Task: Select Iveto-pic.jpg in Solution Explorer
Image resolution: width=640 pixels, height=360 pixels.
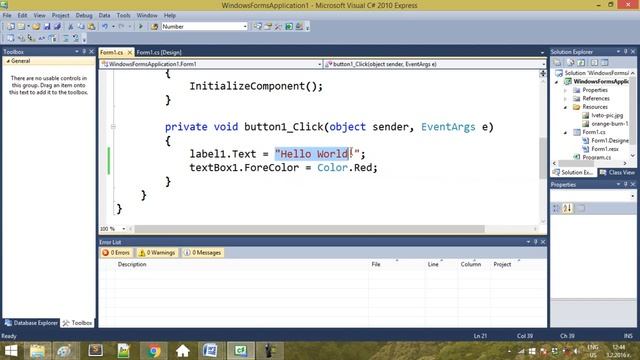Action: 607,116
